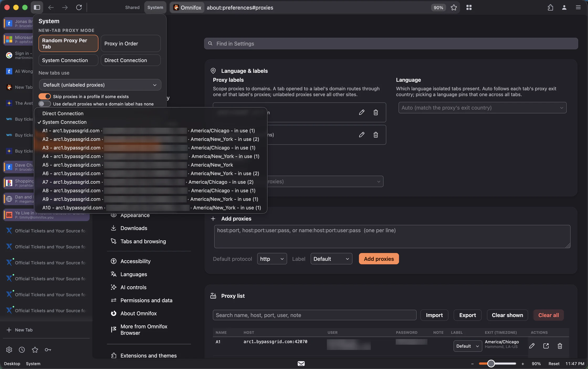Click the Add proxies text area

392,237
